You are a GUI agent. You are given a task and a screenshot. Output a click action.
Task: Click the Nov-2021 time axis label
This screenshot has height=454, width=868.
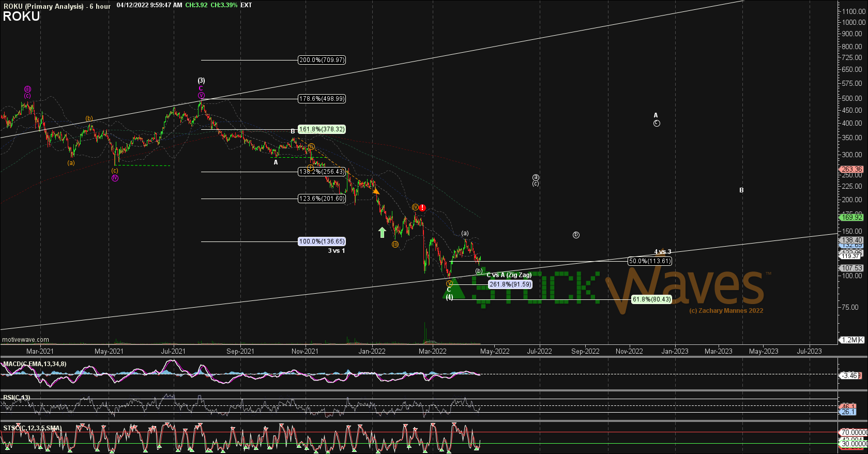305,351
